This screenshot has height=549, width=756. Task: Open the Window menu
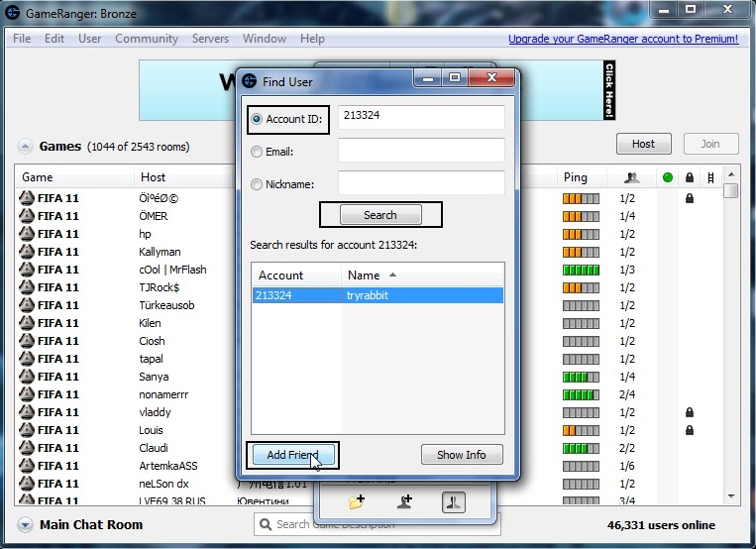[x=265, y=39]
